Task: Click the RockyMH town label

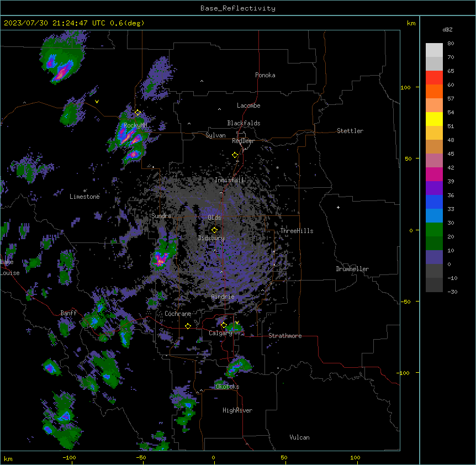Action: [x=135, y=125]
